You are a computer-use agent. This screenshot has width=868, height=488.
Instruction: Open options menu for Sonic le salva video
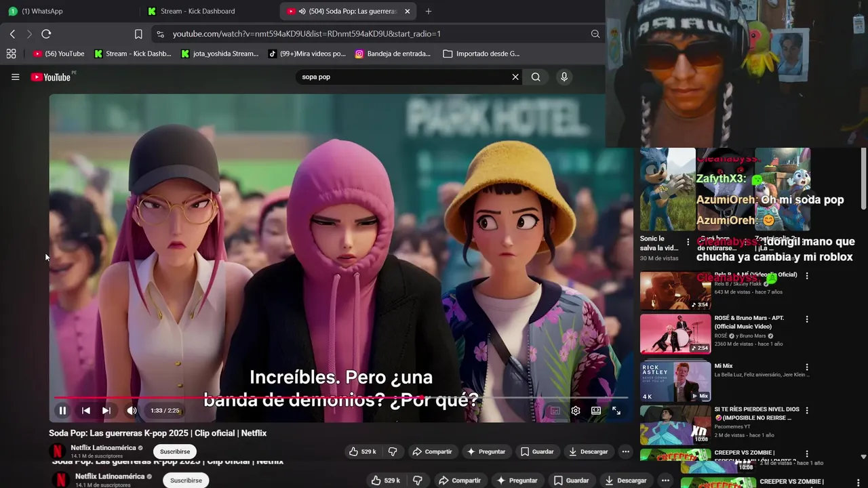pos(688,242)
